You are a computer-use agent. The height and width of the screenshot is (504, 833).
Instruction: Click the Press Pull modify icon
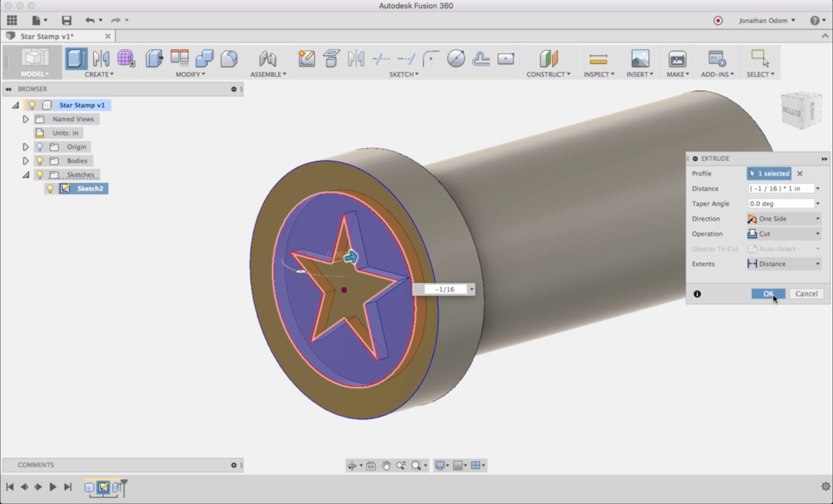(154, 58)
